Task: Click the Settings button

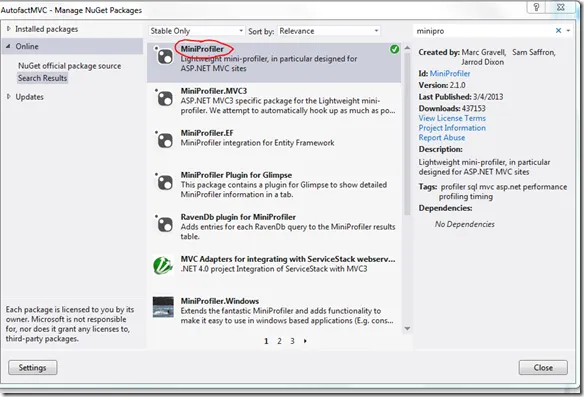Action: [x=33, y=368]
